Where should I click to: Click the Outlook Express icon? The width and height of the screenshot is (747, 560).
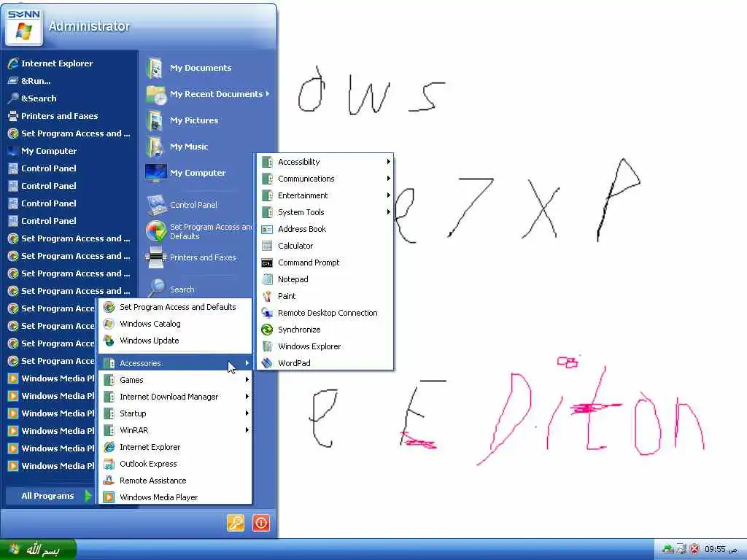pos(109,464)
